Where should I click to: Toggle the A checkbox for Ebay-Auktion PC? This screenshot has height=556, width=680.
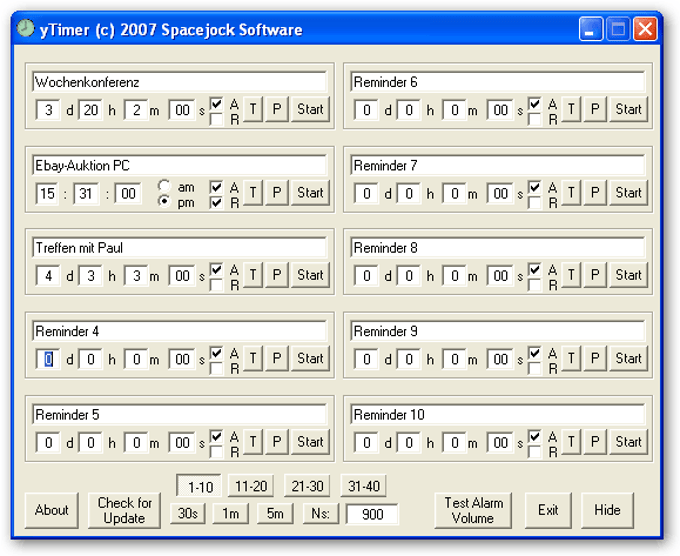216,187
